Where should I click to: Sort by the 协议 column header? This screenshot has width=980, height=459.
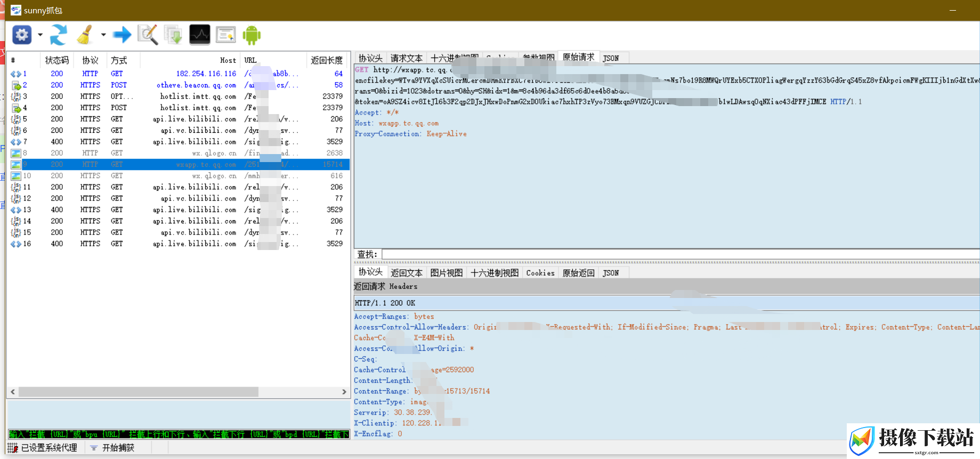tap(90, 60)
